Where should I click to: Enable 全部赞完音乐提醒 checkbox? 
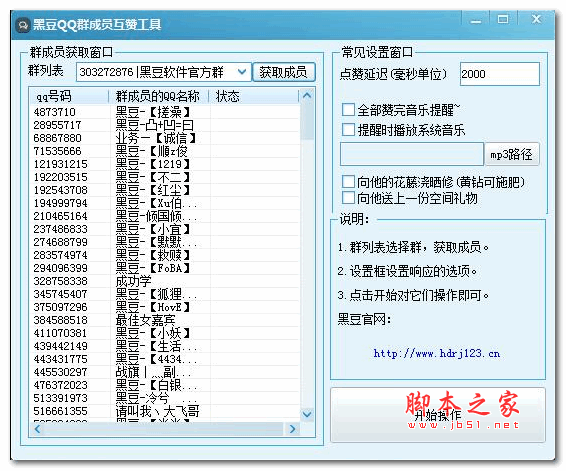pos(348,109)
